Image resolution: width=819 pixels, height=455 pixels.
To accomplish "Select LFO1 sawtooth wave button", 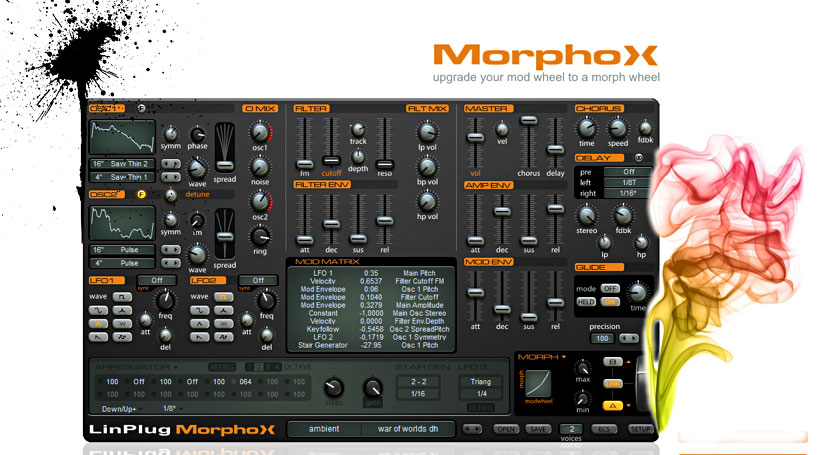I will tap(98, 337).
